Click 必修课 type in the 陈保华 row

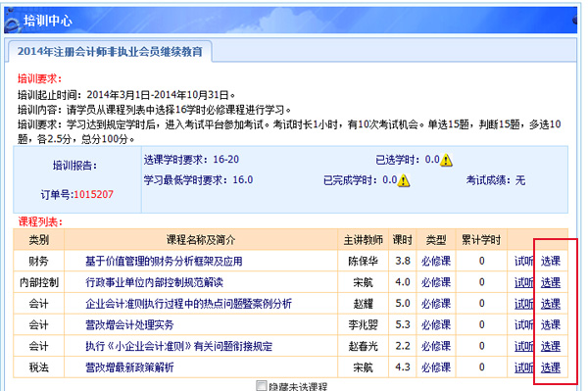pyautogui.click(x=436, y=261)
